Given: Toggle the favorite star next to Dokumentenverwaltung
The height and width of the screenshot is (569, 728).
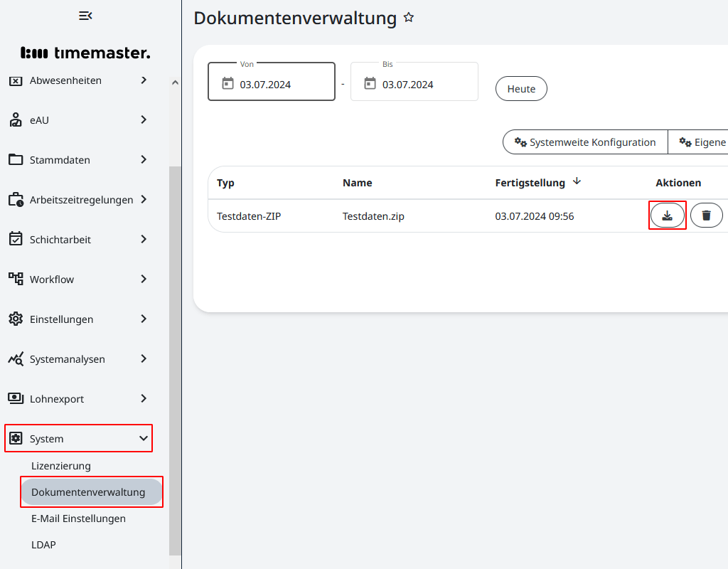Looking at the screenshot, I should pyautogui.click(x=409, y=18).
